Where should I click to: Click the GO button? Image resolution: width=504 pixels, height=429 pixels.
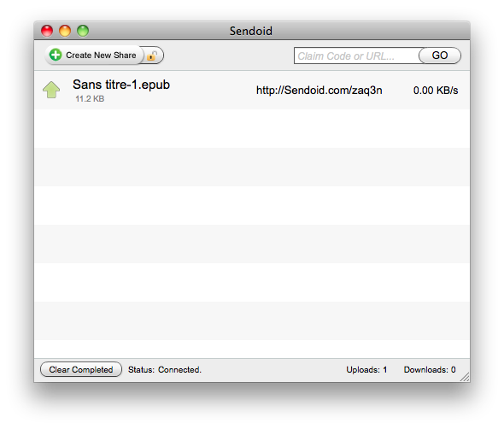[440, 56]
